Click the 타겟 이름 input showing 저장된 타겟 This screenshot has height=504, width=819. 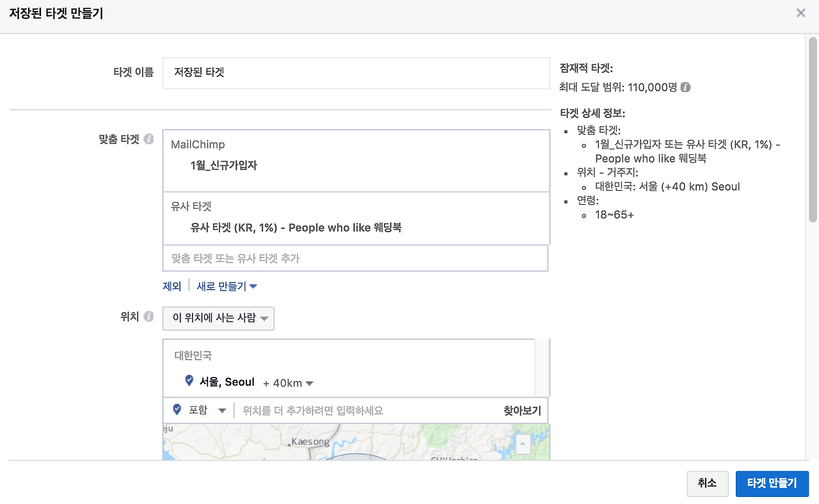pos(356,73)
